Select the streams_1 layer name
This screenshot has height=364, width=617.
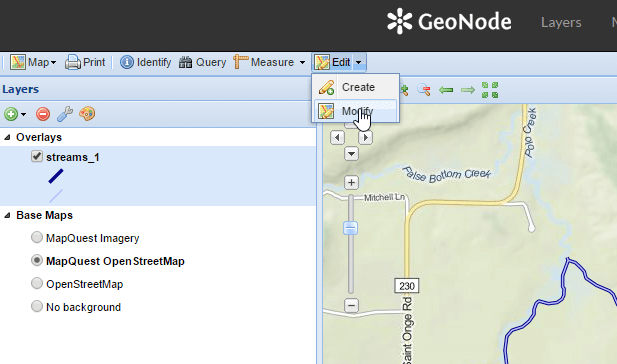click(73, 157)
